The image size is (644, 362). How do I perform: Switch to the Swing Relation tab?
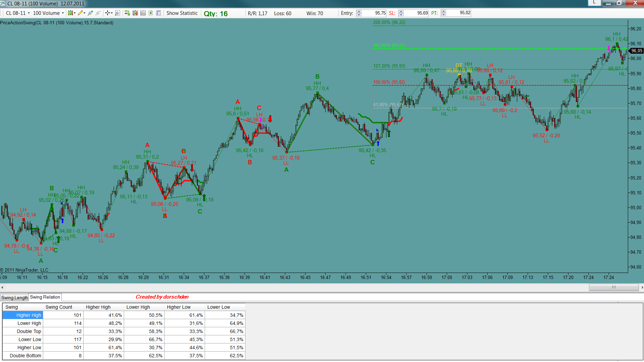pyautogui.click(x=45, y=297)
